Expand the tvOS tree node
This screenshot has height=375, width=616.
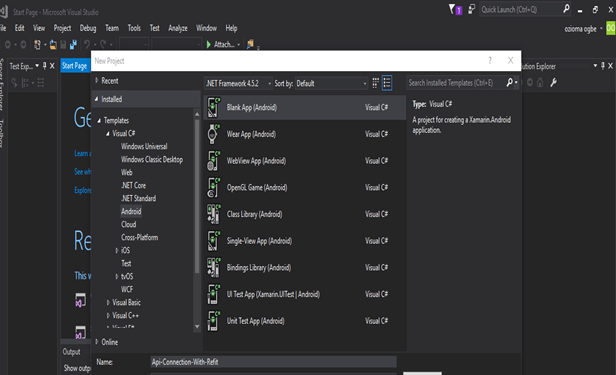click(117, 276)
